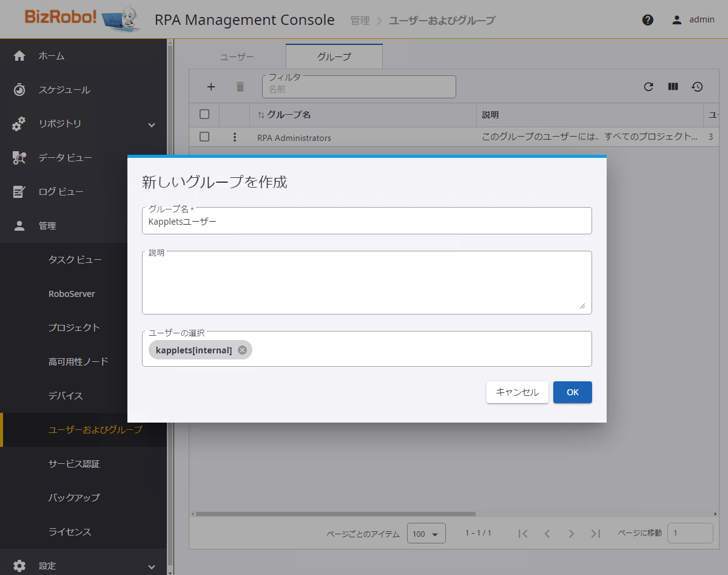The height and width of the screenshot is (575, 728).
Task: Select the グループ tab
Action: point(334,56)
